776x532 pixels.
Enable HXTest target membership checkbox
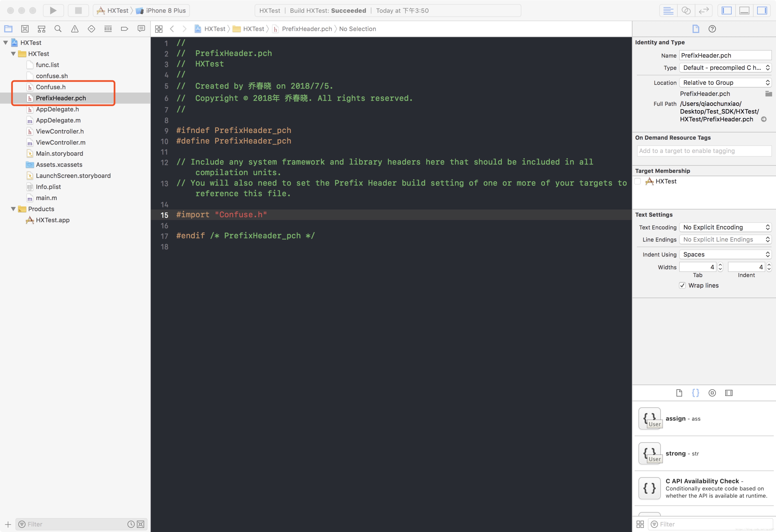point(637,181)
